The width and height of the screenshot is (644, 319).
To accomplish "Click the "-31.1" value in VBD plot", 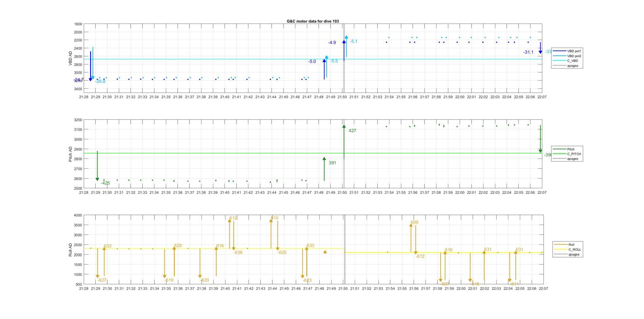I will (x=528, y=52).
